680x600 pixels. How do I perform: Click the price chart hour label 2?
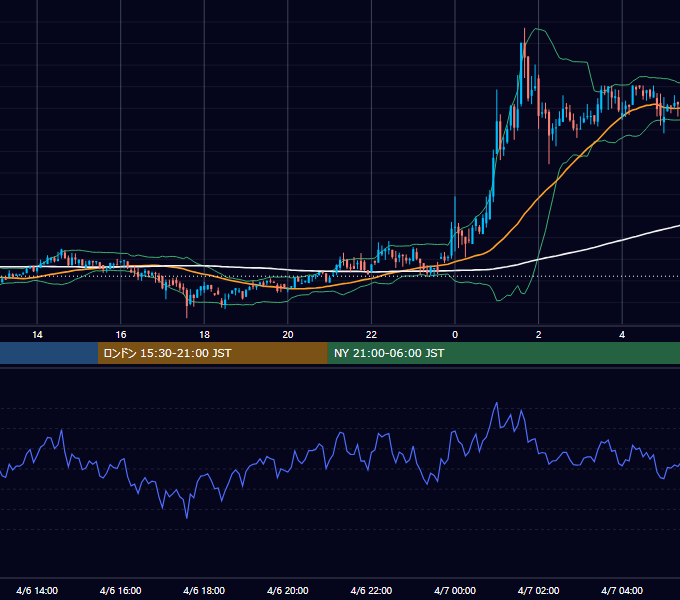(539, 335)
